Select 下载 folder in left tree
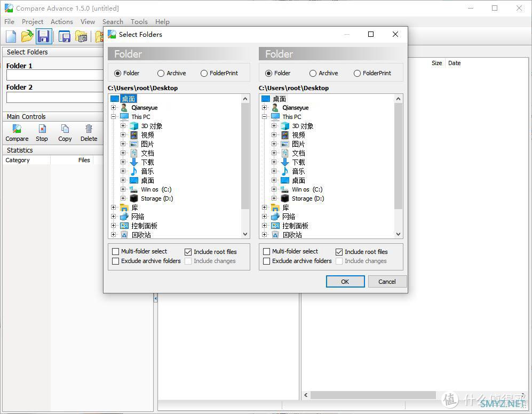 (147, 163)
